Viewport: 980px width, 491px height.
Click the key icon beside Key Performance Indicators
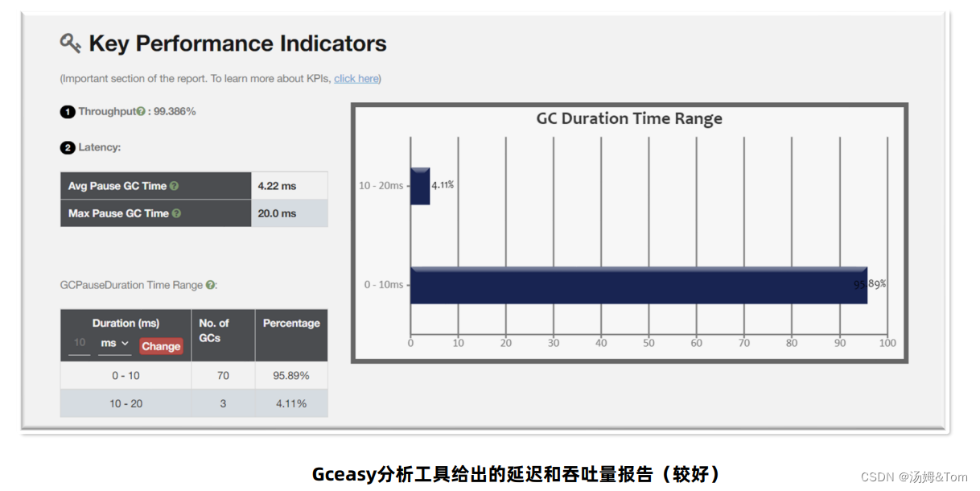tap(70, 43)
